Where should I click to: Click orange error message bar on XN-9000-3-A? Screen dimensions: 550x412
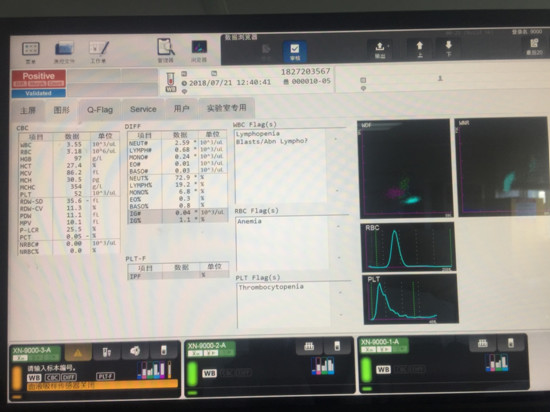(102, 385)
